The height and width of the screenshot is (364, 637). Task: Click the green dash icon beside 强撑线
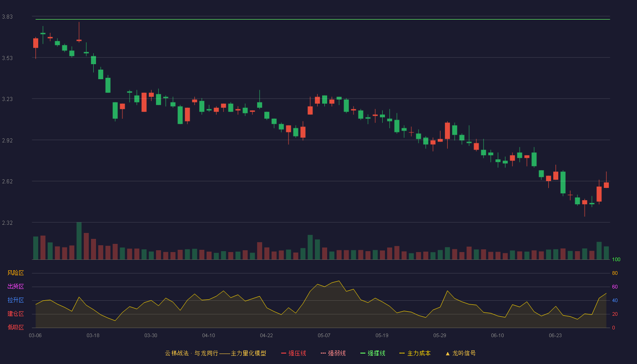[x=363, y=354]
